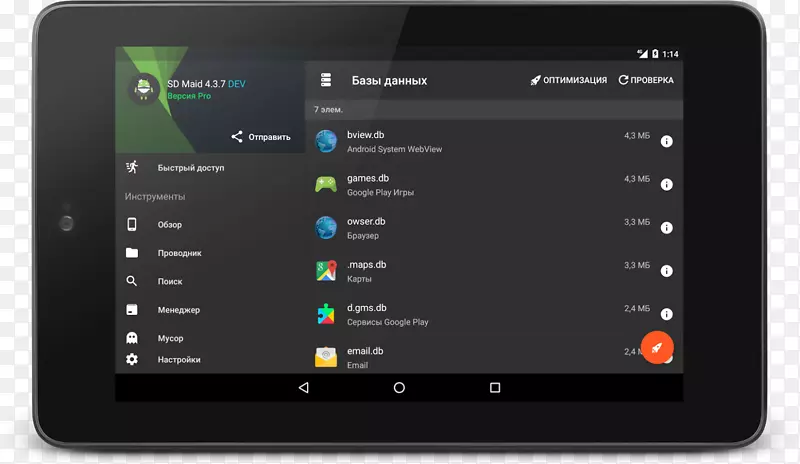The height and width of the screenshot is (464, 800).
Task: Tap the 7 элем. count label
Action: coord(328,109)
